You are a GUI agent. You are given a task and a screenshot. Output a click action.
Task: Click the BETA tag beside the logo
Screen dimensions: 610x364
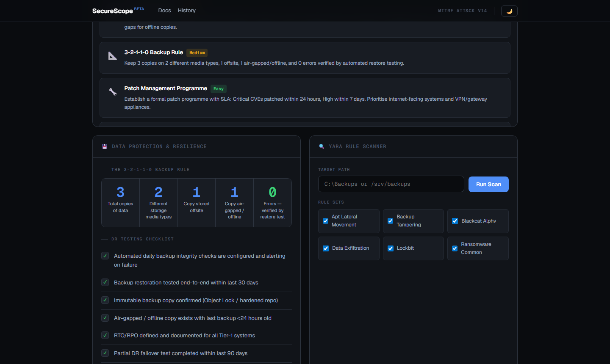[x=139, y=9]
